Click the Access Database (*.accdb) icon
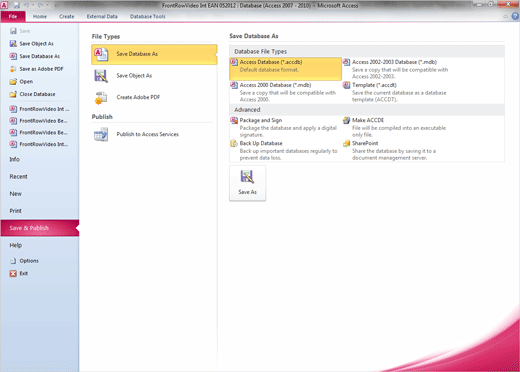This screenshot has width=520, height=372. click(x=234, y=62)
